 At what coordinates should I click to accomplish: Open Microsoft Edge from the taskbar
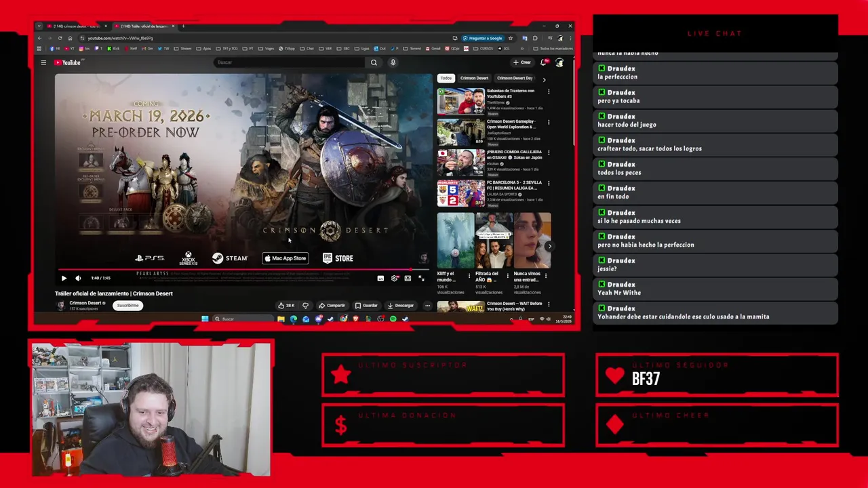point(294,319)
